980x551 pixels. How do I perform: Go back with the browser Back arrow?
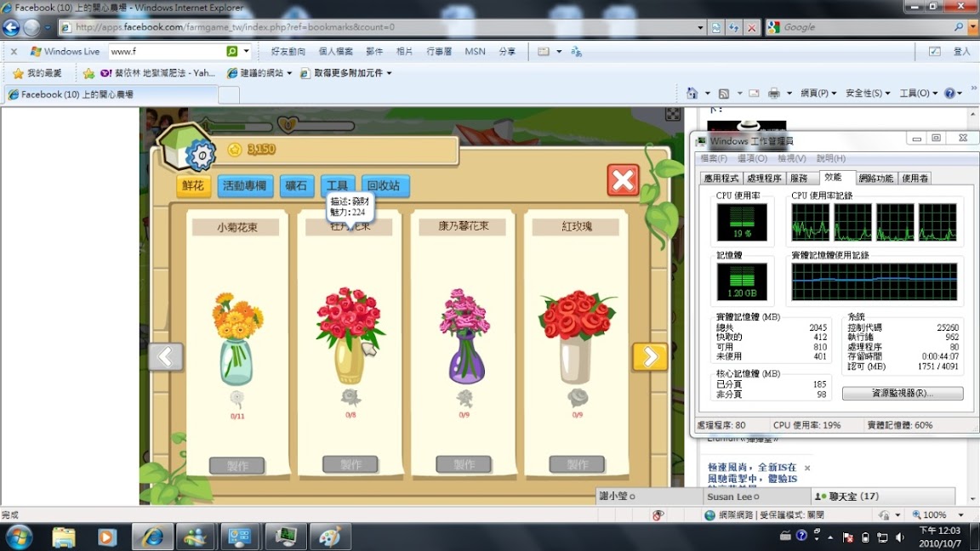(x=11, y=27)
